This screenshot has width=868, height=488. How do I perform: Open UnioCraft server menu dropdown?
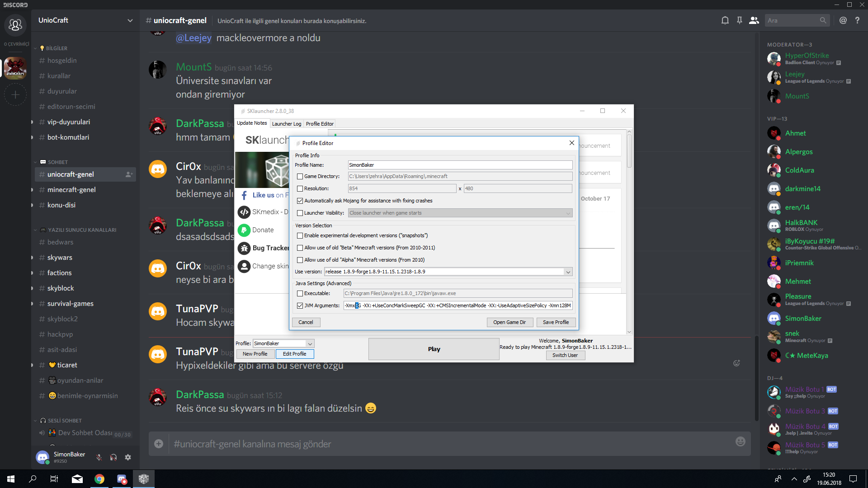click(x=130, y=20)
